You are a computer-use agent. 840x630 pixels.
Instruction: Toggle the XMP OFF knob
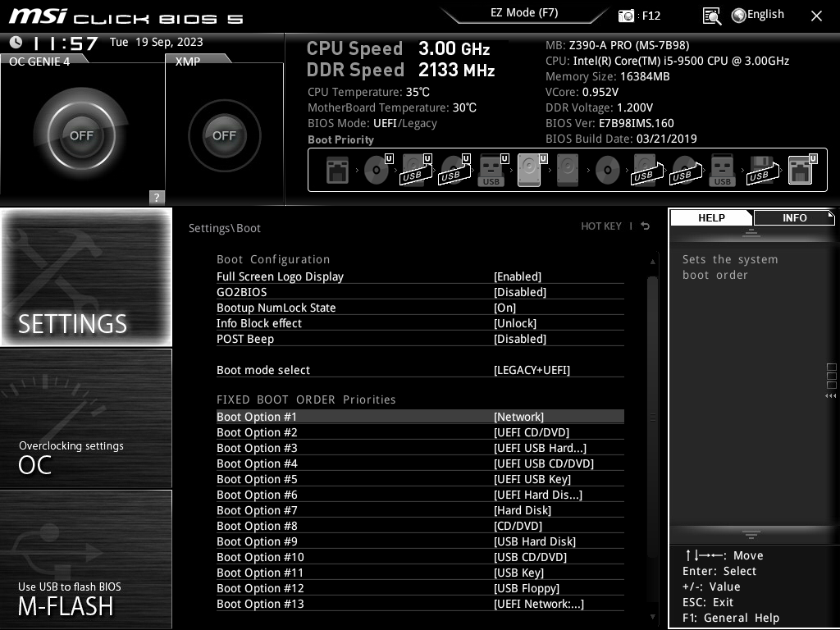click(224, 135)
